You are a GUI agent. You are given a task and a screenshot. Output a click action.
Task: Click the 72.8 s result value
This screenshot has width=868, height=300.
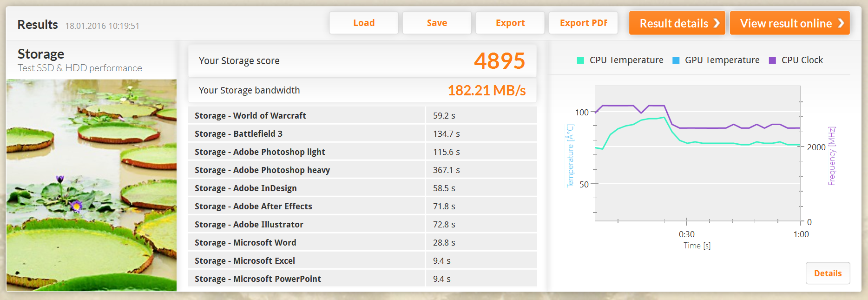pos(444,224)
